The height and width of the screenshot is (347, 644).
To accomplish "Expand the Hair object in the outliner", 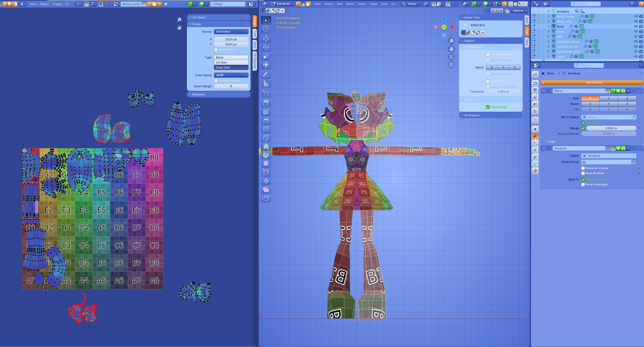I will click(548, 36).
